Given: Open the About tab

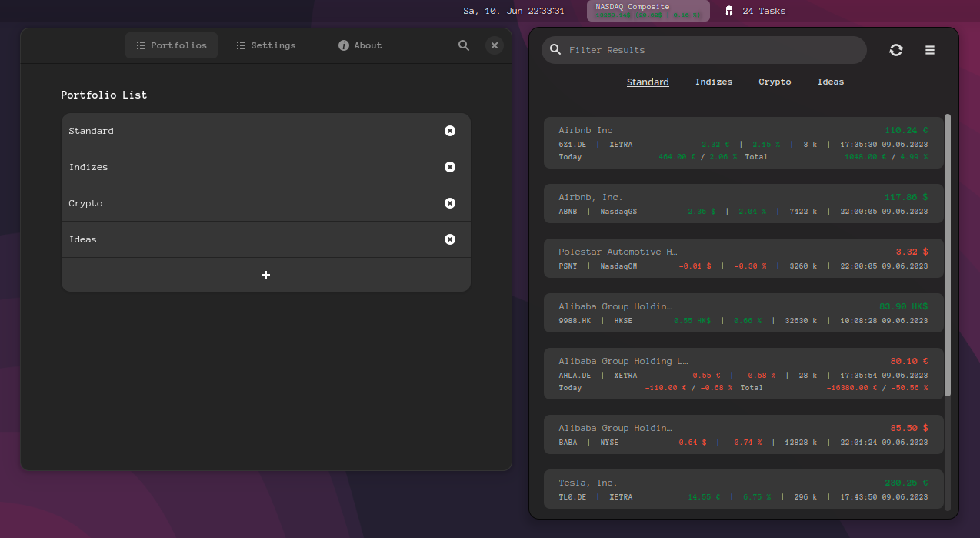Looking at the screenshot, I should point(360,45).
